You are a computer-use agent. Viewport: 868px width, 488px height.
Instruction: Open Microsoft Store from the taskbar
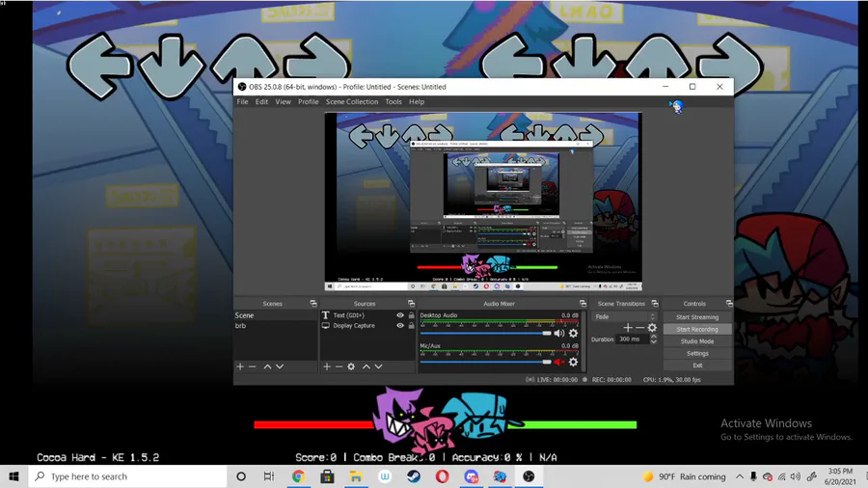(x=327, y=476)
